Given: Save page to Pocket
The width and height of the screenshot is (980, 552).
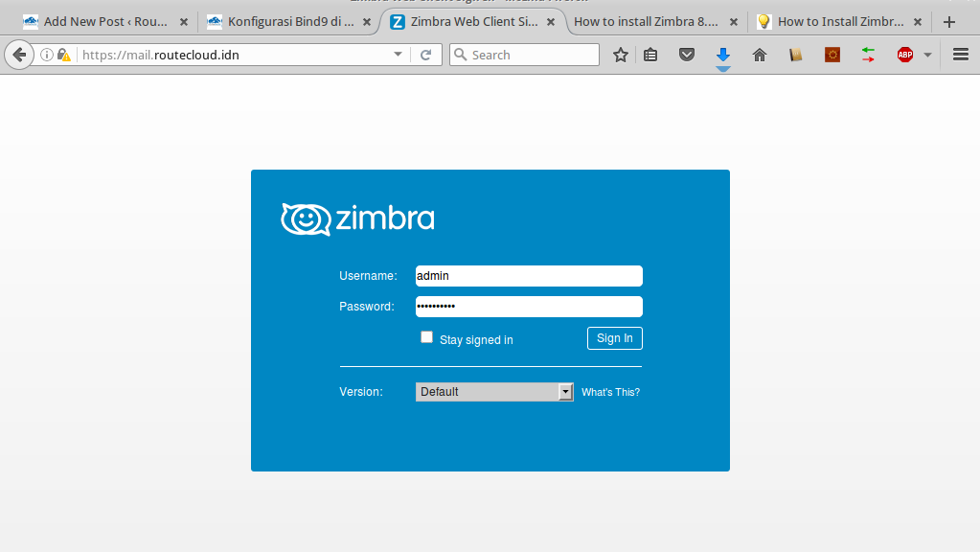Looking at the screenshot, I should [x=686, y=55].
